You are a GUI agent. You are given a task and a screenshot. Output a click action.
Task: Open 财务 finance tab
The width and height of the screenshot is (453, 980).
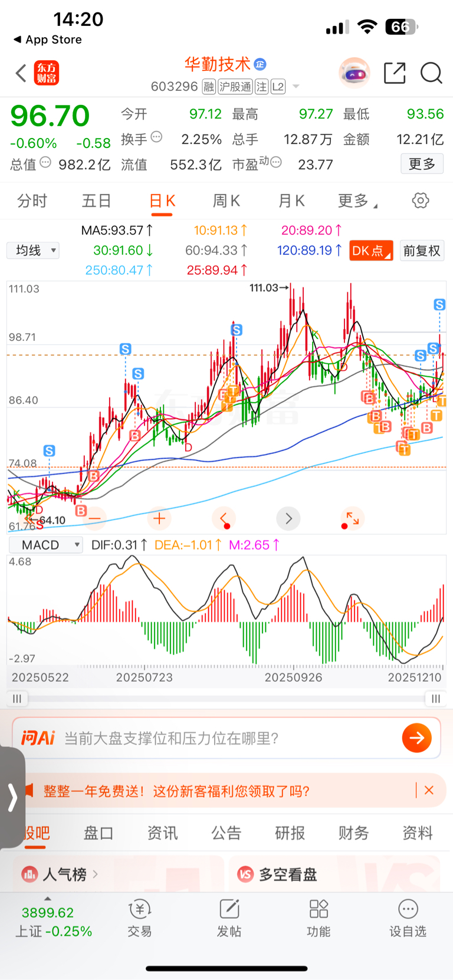pos(354,833)
